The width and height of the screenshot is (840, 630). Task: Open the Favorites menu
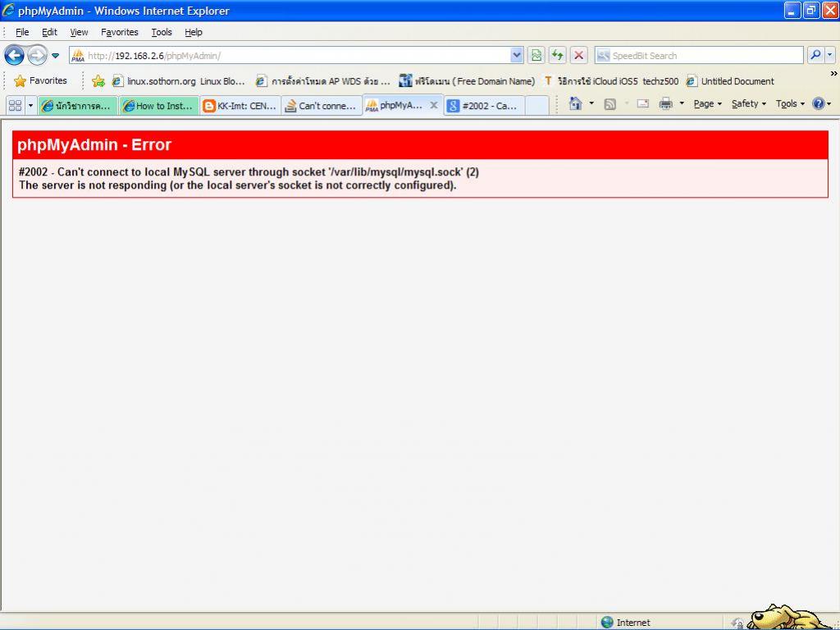pyautogui.click(x=120, y=32)
